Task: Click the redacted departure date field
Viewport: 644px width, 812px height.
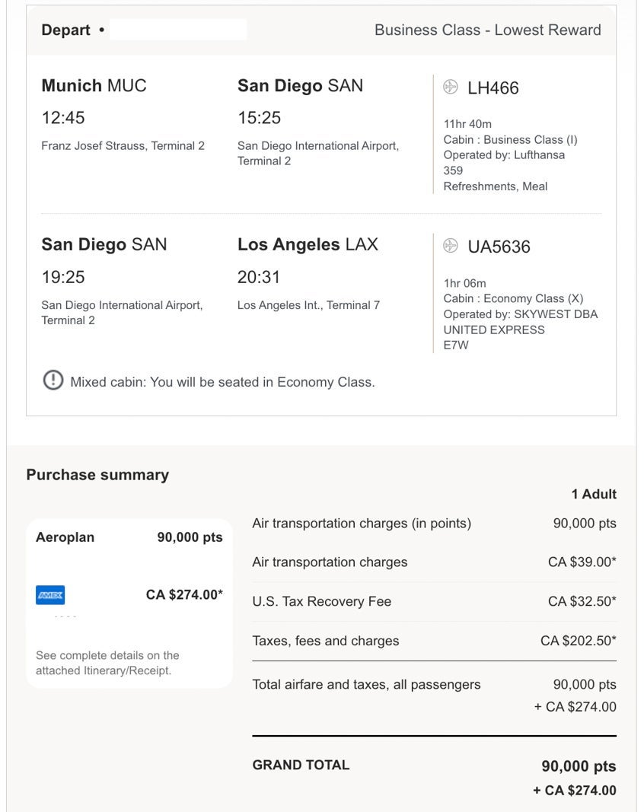Action: (x=178, y=30)
